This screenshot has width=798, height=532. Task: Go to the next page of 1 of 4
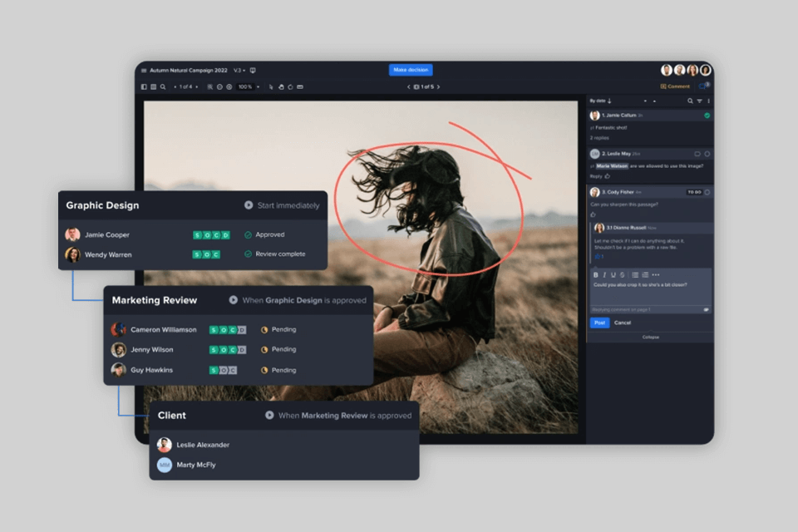point(197,87)
